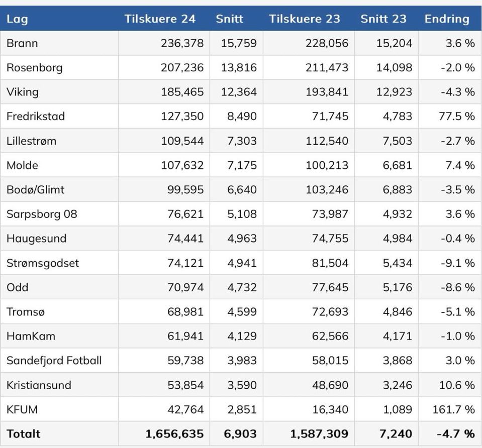Screen dimensions: 482x448
Task: Select the Lillestrøm team name cell
Action: pyautogui.click(x=31, y=141)
